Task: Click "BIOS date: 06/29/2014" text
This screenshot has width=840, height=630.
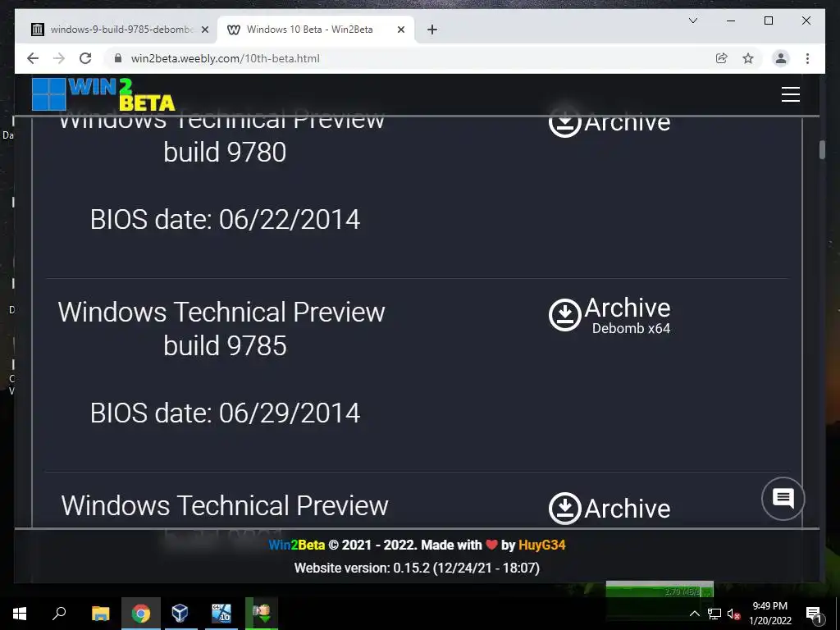Action: (225, 413)
